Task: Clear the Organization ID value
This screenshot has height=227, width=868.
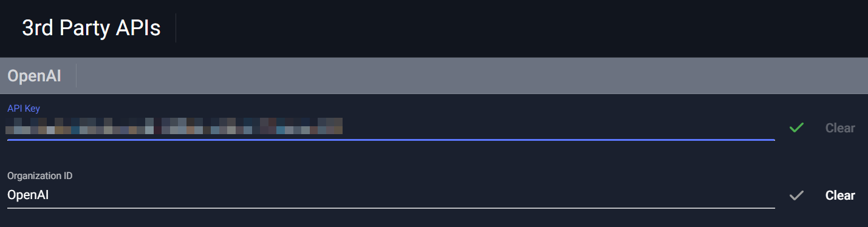Action: (840, 195)
